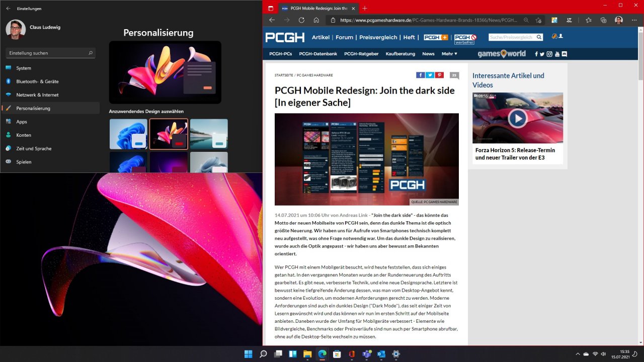Click the PCGH site search magnifier
The height and width of the screenshot is (362, 644).
[x=539, y=37]
